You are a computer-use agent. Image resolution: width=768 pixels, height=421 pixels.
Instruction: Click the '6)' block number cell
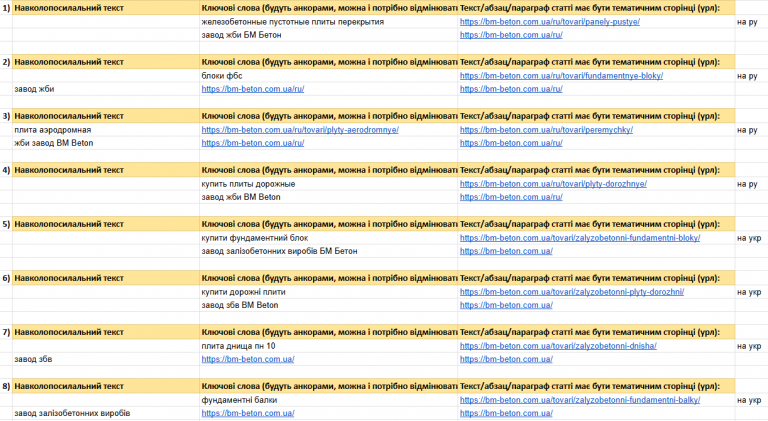(x=6, y=278)
